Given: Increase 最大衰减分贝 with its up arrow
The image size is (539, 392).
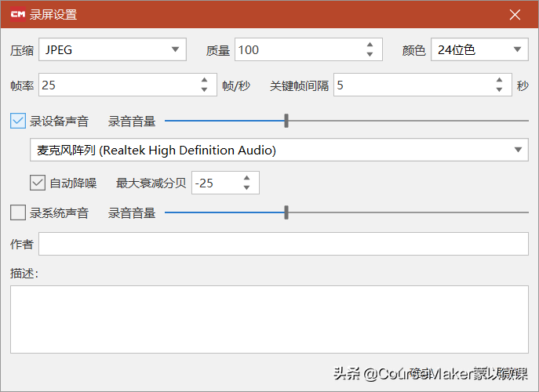Looking at the screenshot, I should click(x=246, y=178).
